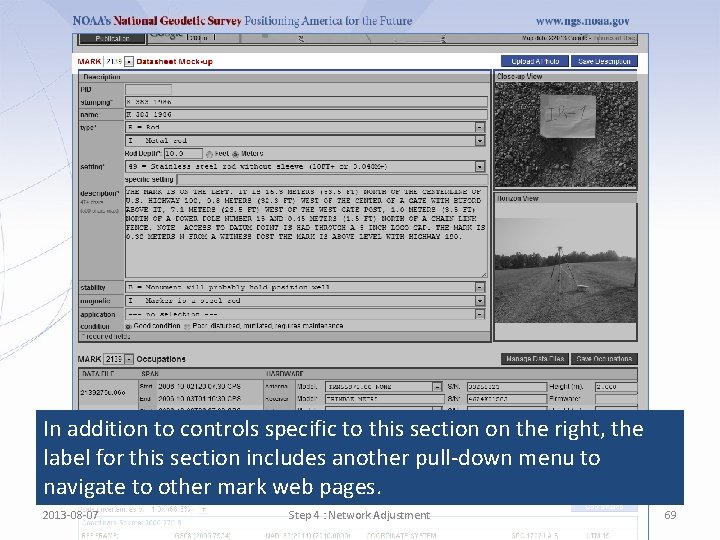Click the stamping text field
720x540 pixels.
(x=306, y=102)
